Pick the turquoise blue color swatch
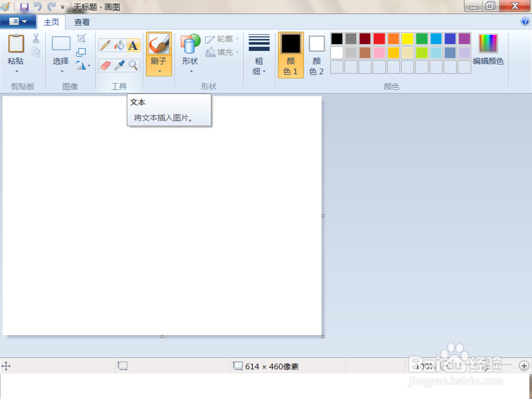Viewport: 532px width, 399px height. tap(436, 39)
